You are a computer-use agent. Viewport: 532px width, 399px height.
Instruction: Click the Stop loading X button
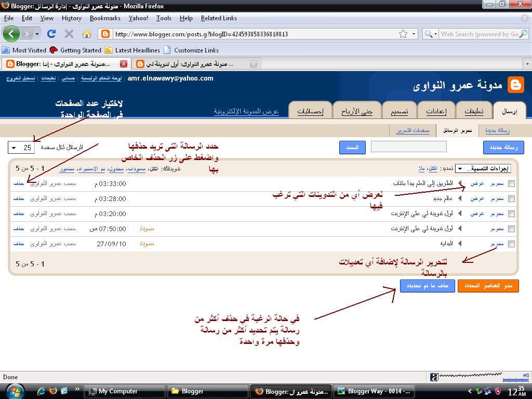coord(69,34)
